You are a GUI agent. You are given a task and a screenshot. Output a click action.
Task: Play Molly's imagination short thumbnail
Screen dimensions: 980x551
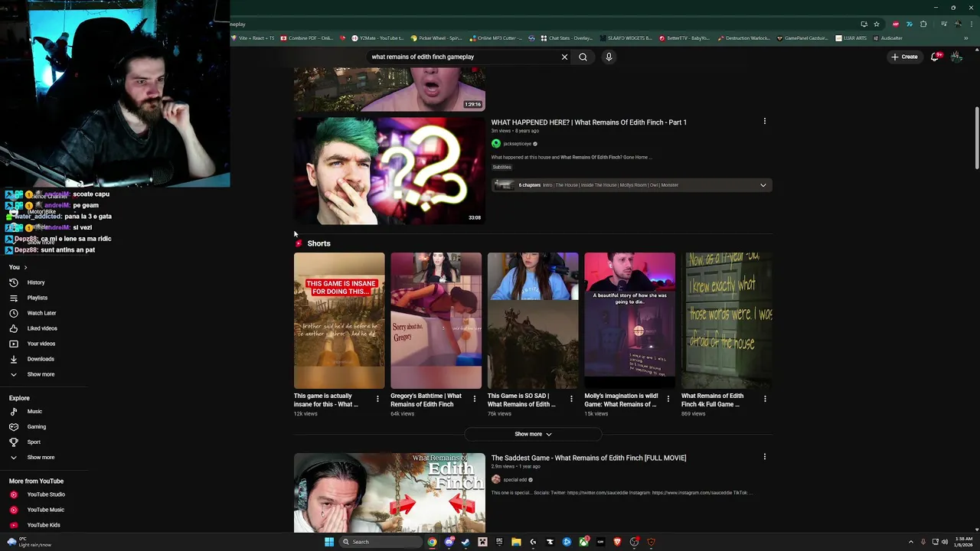(629, 321)
